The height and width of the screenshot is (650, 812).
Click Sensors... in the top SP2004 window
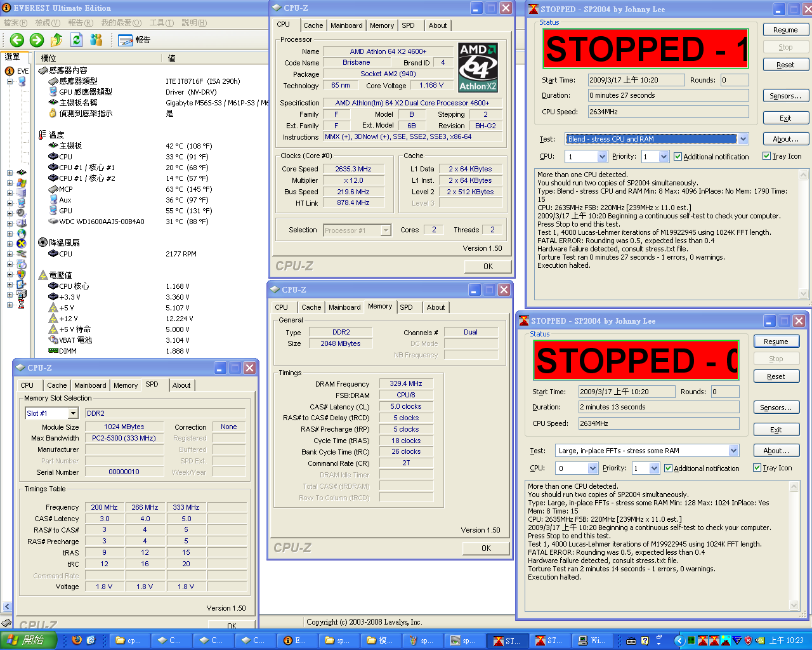785,96
